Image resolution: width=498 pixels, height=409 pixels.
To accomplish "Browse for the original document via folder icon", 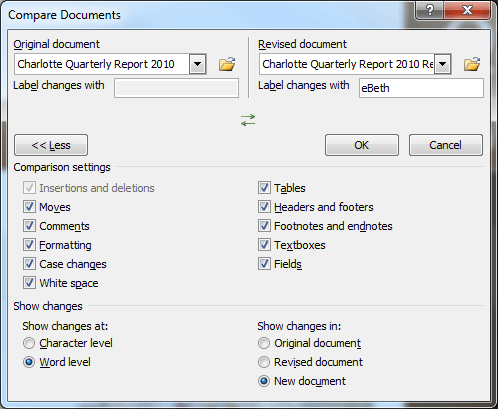I will (x=227, y=64).
